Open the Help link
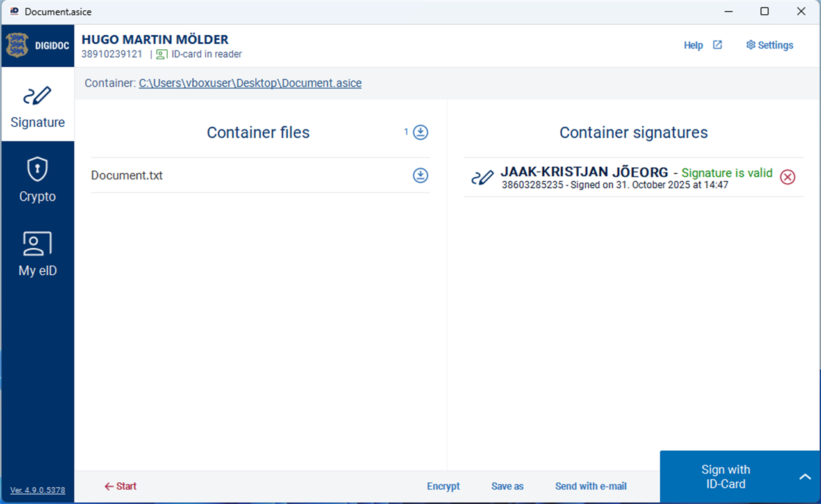The width and height of the screenshot is (821, 504). tap(693, 45)
